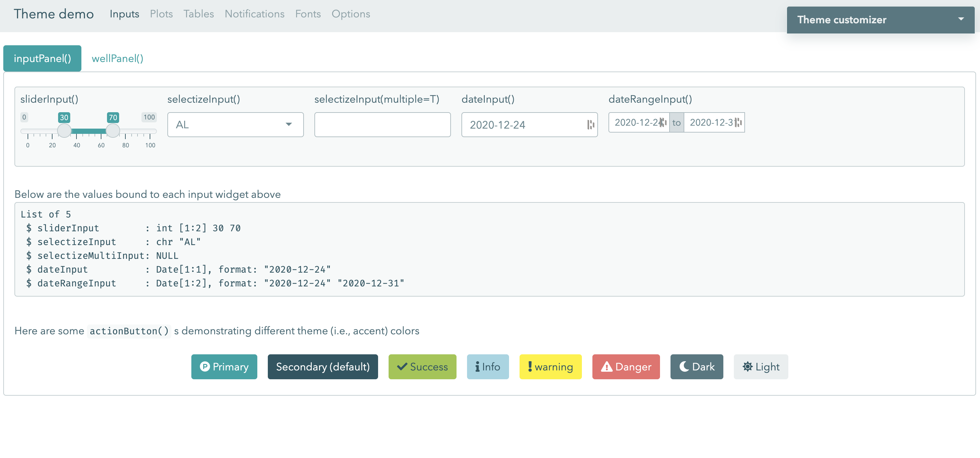The height and width of the screenshot is (458, 980).
Task: Click the Danger button's triangle alert icon
Action: 607,366
